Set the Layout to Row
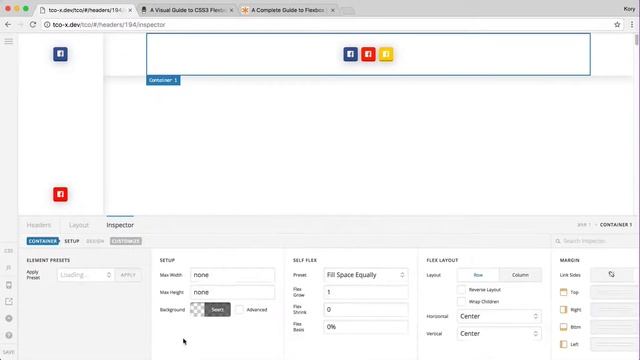The image size is (640, 360). point(478,275)
